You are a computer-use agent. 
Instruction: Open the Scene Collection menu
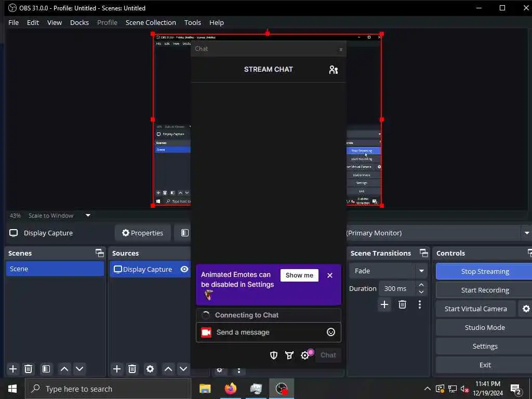click(x=151, y=22)
